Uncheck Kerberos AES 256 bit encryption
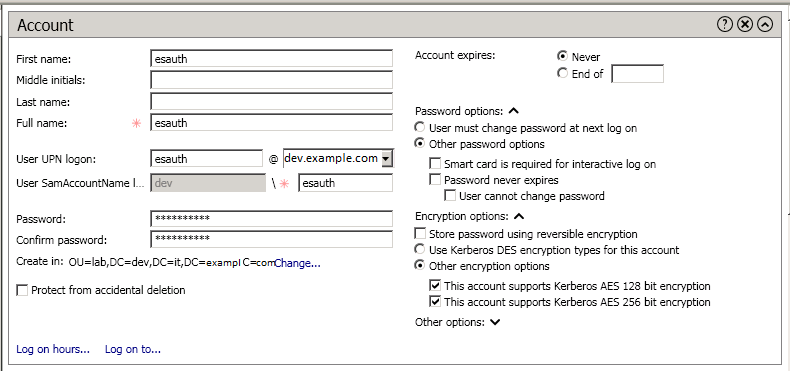Screen dimensions: 790x371 pos(434,302)
